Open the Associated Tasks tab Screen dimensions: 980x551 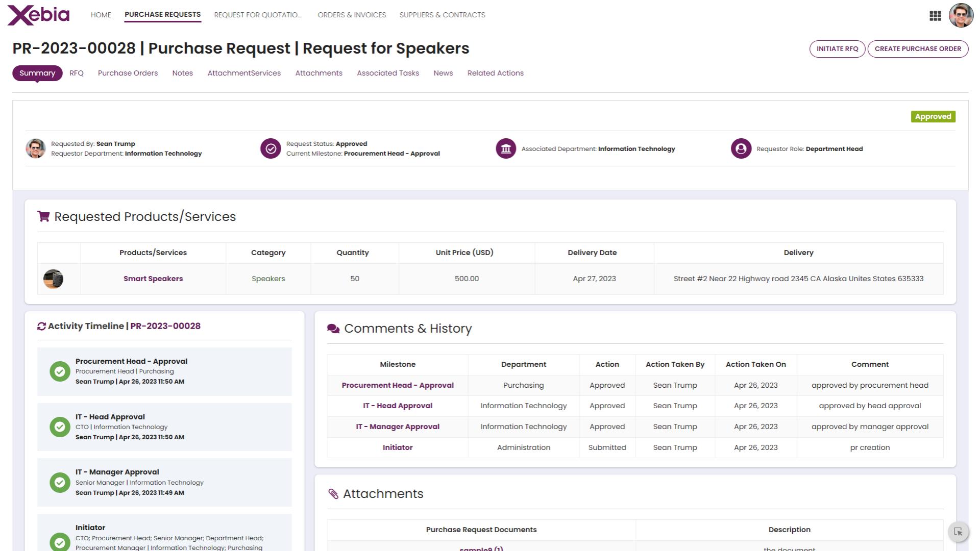coord(388,73)
